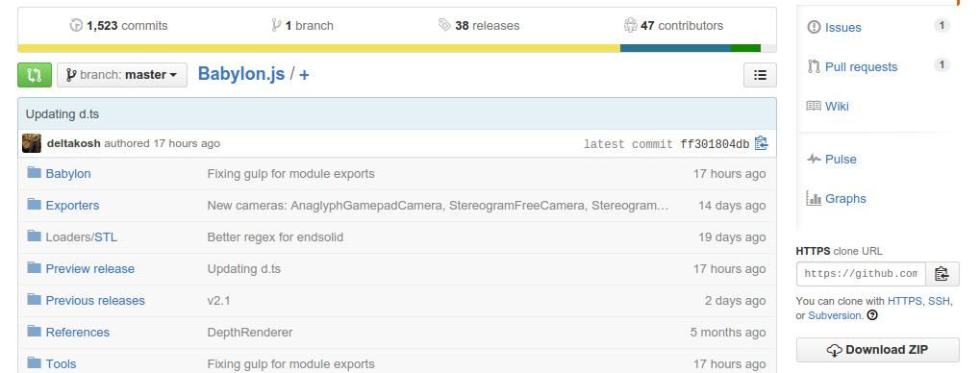Click the deltakosh avatar thumbnail
The width and height of the screenshot is (980, 373).
coord(32,143)
